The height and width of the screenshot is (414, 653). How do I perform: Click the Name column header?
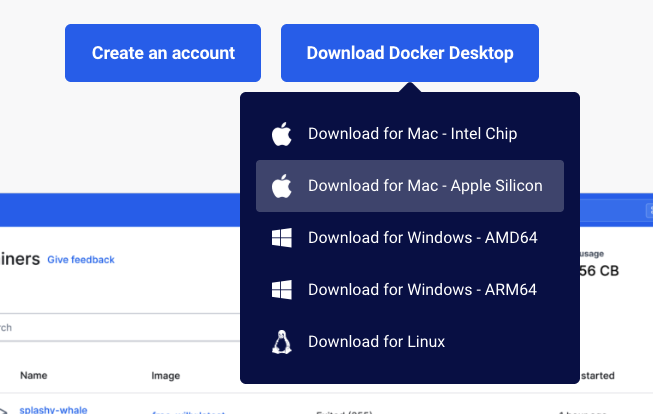(34, 375)
